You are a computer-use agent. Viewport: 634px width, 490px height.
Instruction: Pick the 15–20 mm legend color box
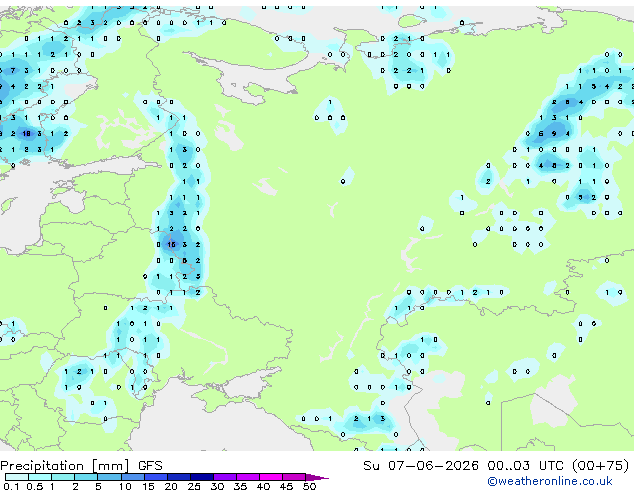click(156, 477)
